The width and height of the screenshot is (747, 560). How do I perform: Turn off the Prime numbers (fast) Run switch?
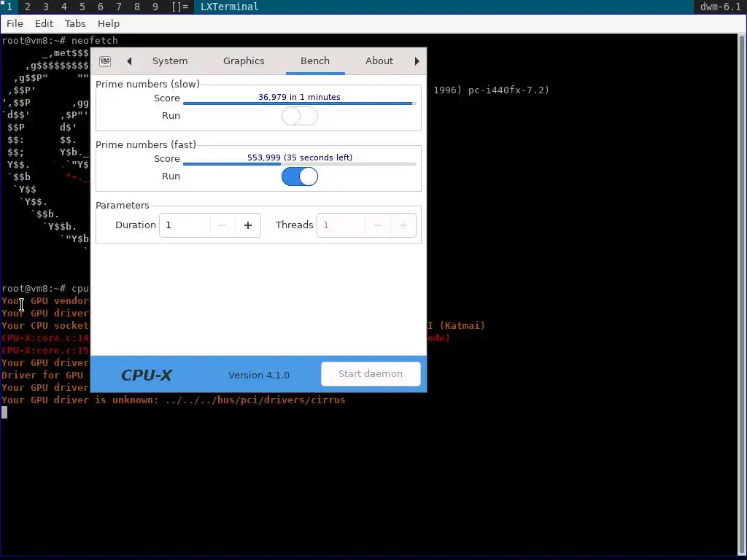(x=300, y=176)
